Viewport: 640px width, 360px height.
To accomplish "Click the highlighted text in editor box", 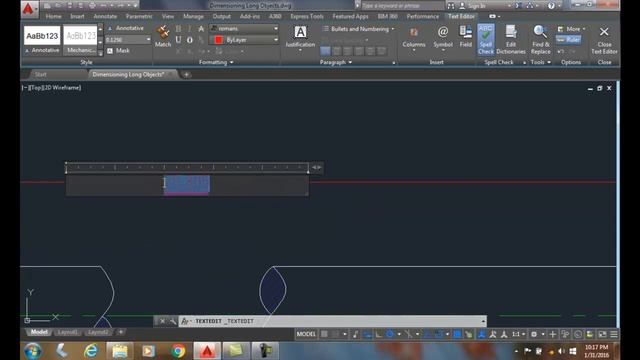I will 187,184.
